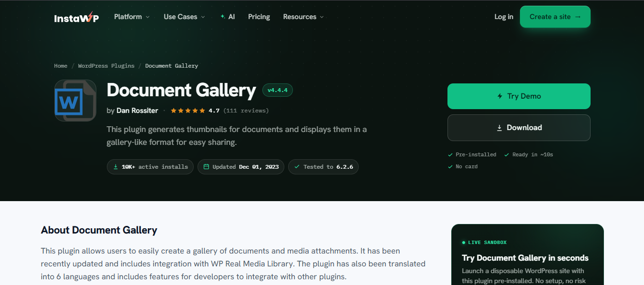Click the lightning icon in Try Demo
This screenshot has height=285, width=644.
click(500, 96)
